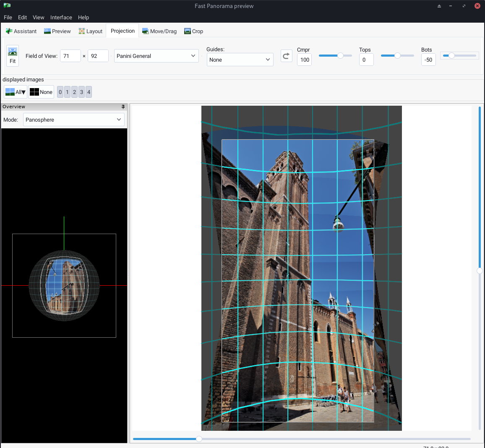The height and width of the screenshot is (448, 485).
Task: Click the Cmpr value field
Action: 304,60
